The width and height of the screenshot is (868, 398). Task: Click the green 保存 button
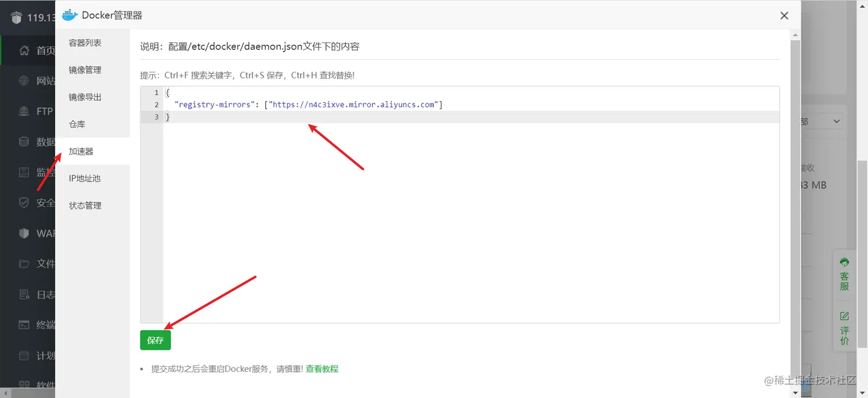click(155, 340)
